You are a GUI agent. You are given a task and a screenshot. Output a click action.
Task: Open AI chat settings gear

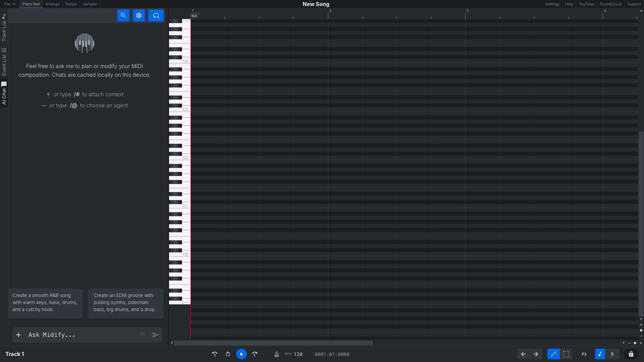tap(139, 15)
